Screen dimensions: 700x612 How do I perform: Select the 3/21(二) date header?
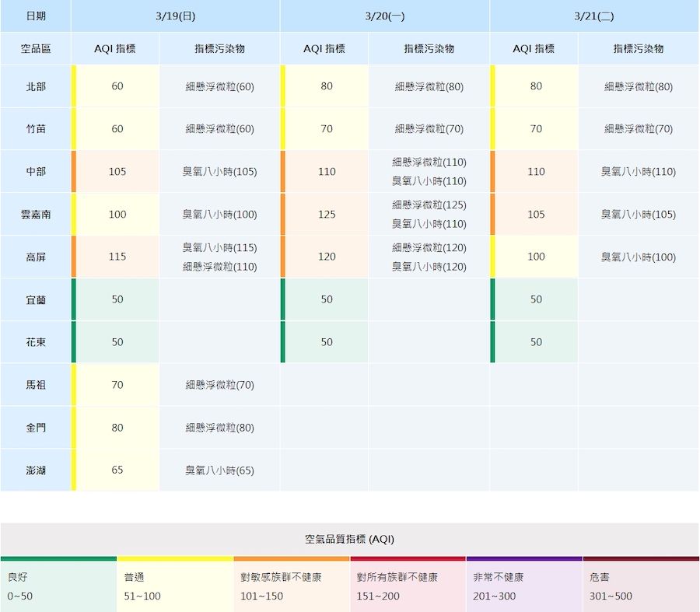pos(594,16)
